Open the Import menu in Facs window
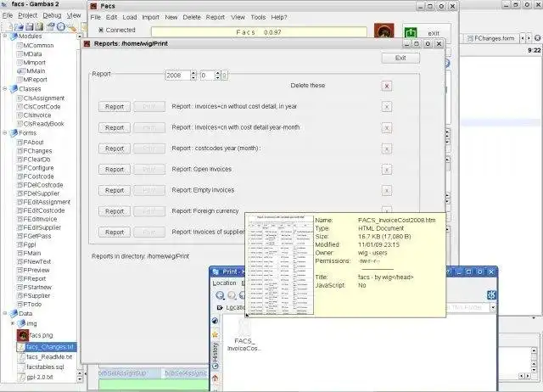The width and height of the screenshot is (543, 392). coord(151,17)
